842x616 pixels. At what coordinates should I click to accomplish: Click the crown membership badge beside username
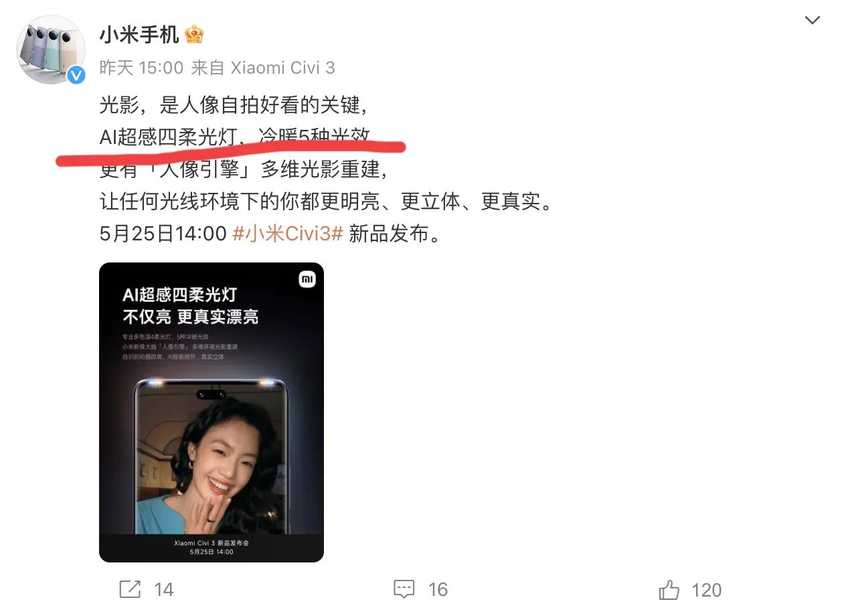click(x=194, y=34)
